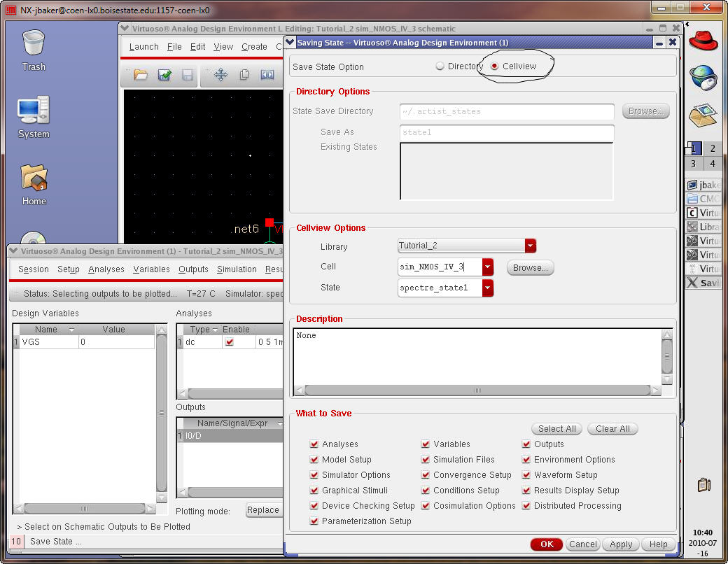Toggle the Waveform Setup checkbox
Screen dimensions: 728x564
(x=526, y=475)
